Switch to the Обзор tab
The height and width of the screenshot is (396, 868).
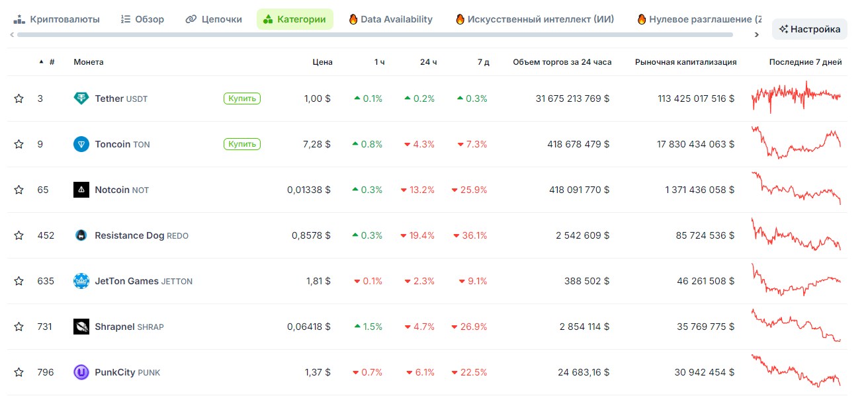point(142,19)
